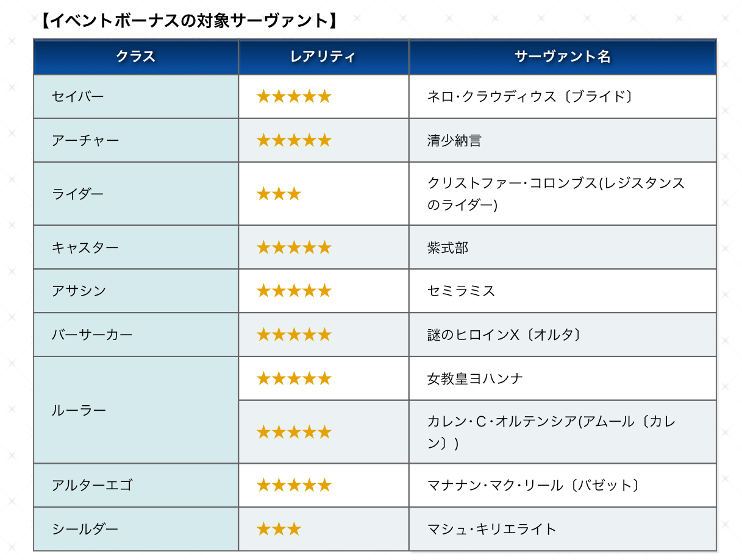742x560 pixels.
Task: Click the star rating for 謎のヒロインX〔オルタ〕
Action: 293,335
